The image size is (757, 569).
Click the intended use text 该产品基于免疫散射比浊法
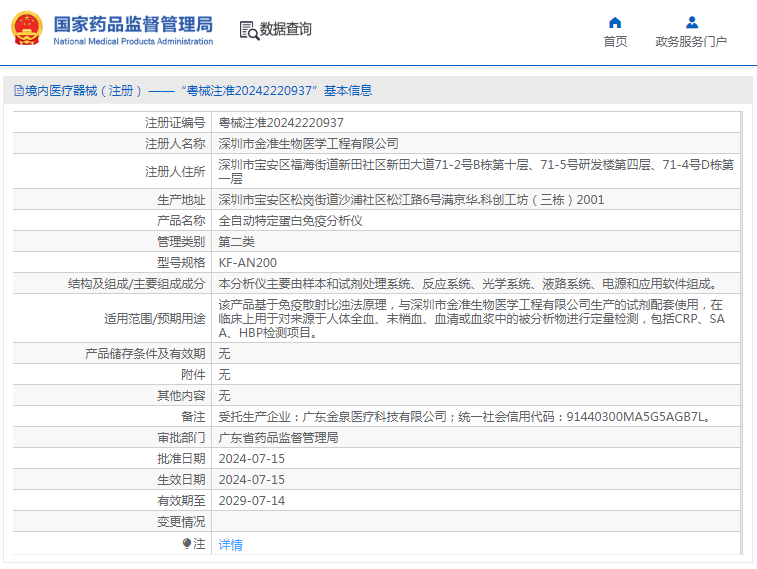[x=471, y=319]
